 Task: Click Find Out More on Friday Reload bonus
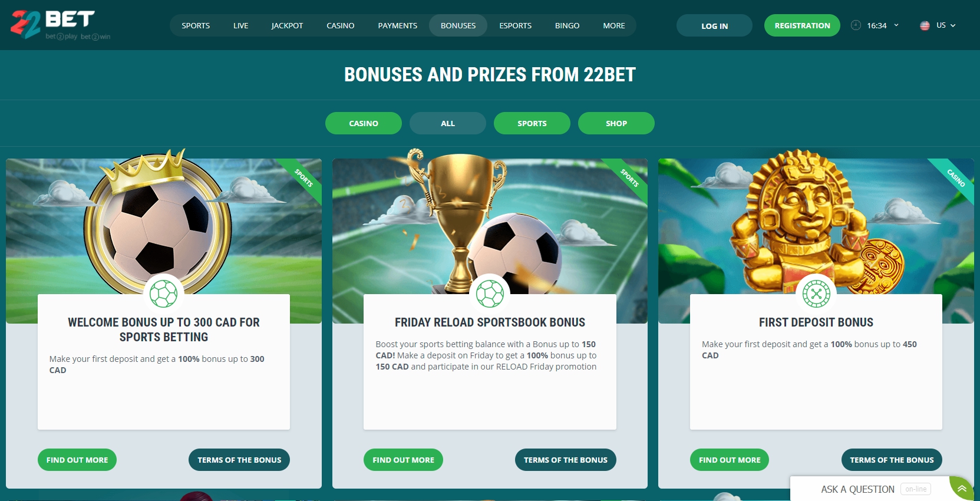(404, 460)
